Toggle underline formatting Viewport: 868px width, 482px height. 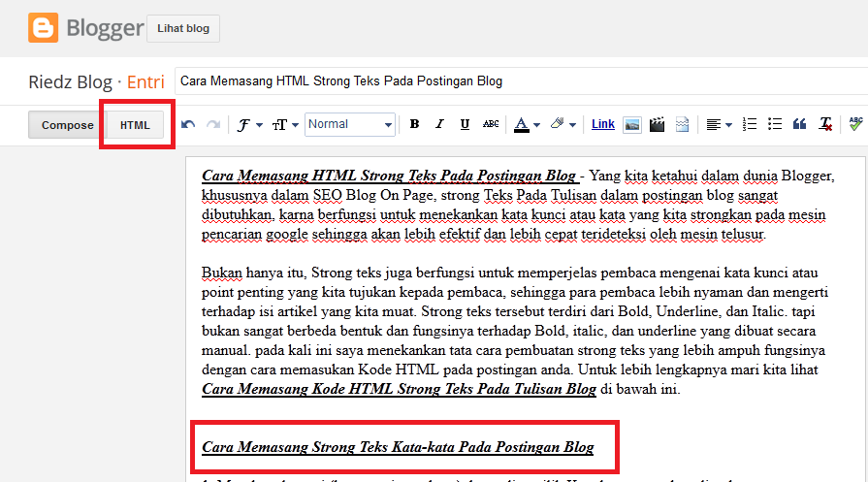[x=465, y=124]
